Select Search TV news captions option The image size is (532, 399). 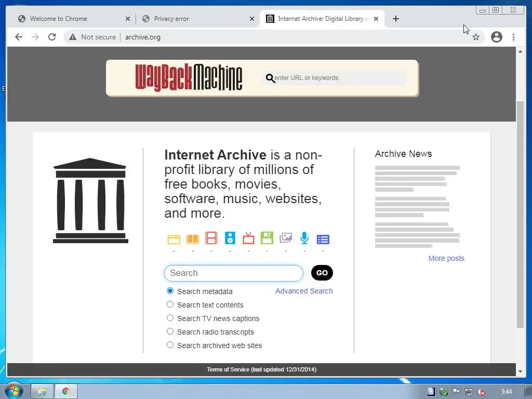(170, 318)
